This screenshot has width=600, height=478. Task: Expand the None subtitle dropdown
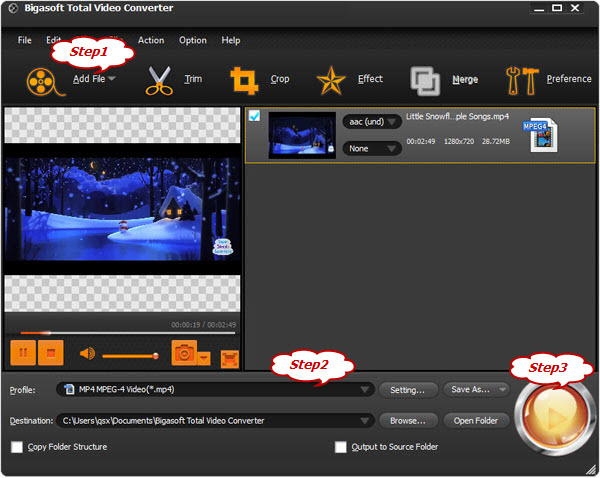(x=372, y=148)
